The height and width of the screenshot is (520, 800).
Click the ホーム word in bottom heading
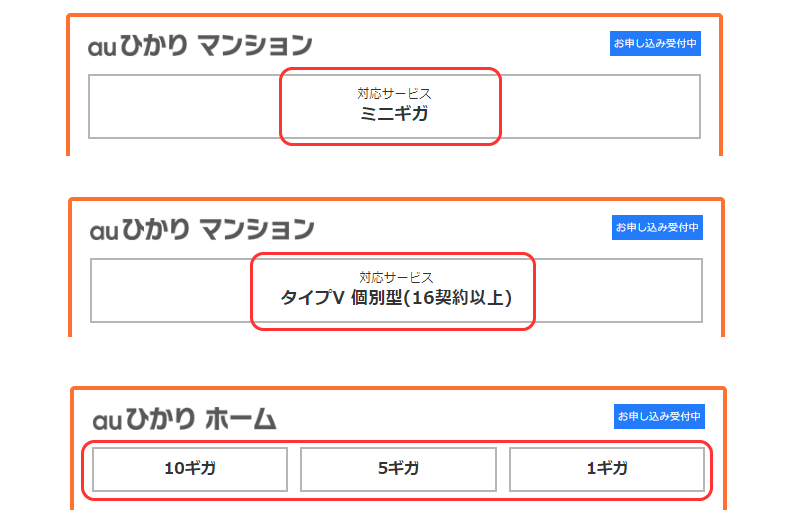coord(241,420)
